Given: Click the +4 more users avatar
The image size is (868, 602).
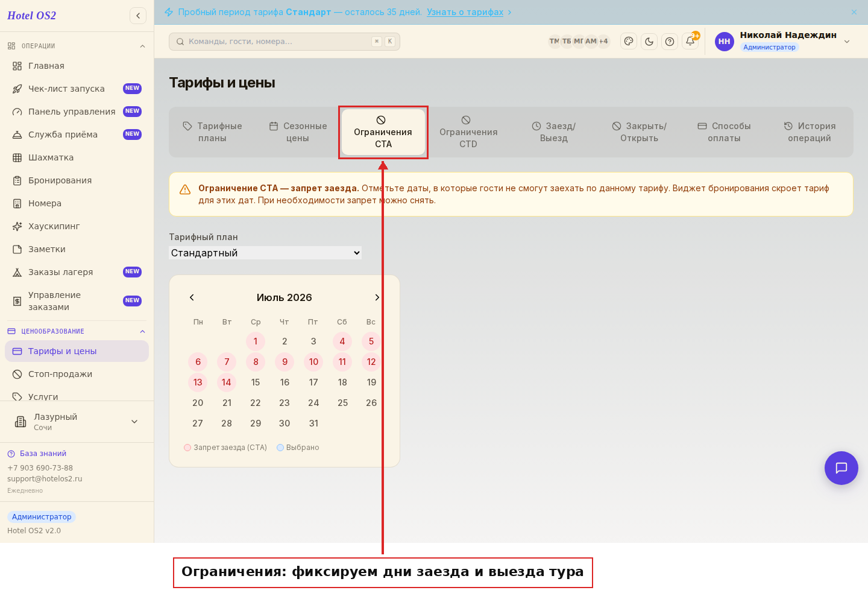Looking at the screenshot, I should pyautogui.click(x=603, y=42).
